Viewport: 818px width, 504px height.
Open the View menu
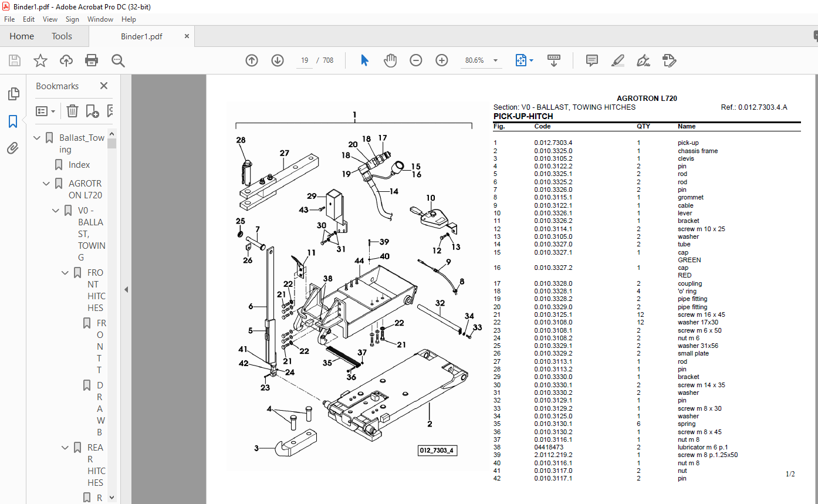point(50,19)
